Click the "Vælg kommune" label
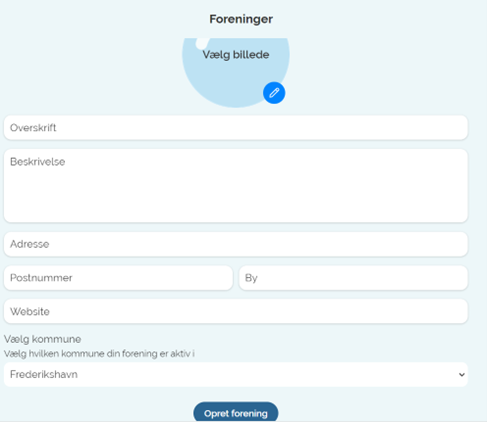The image size is (487, 422). click(x=42, y=339)
